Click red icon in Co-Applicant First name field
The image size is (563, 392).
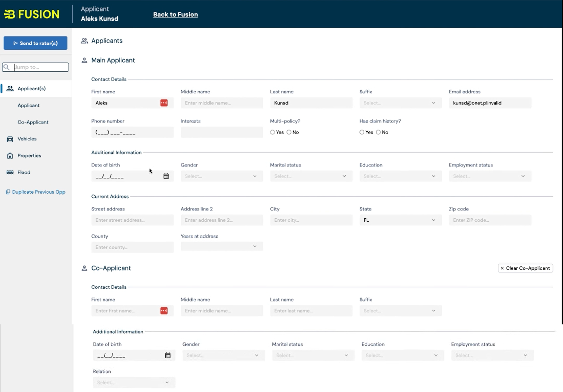164,311
